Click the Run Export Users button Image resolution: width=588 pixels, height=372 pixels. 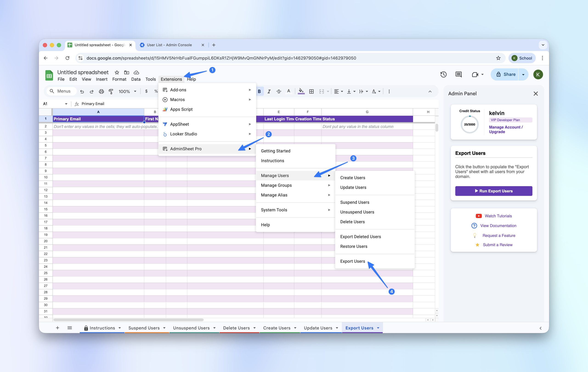pyautogui.click(x=494, y=191)
